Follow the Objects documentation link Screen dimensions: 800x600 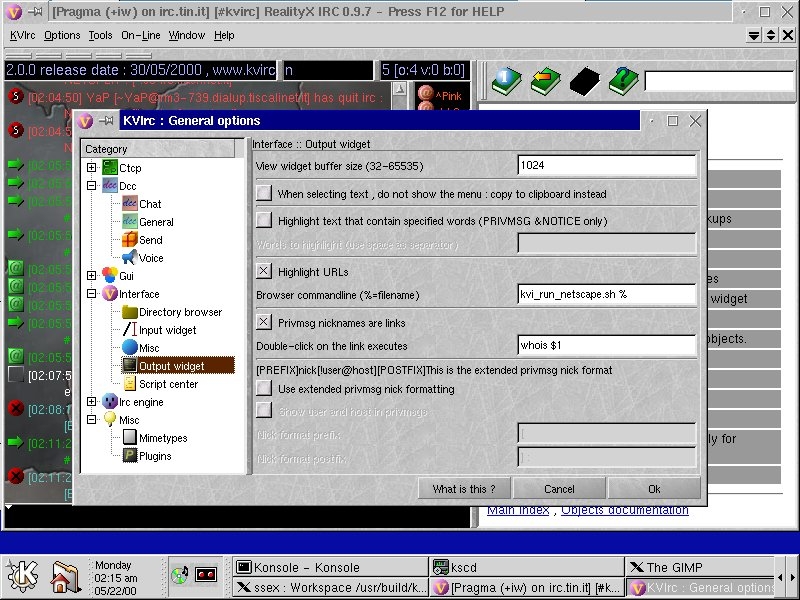pos(624,510)
